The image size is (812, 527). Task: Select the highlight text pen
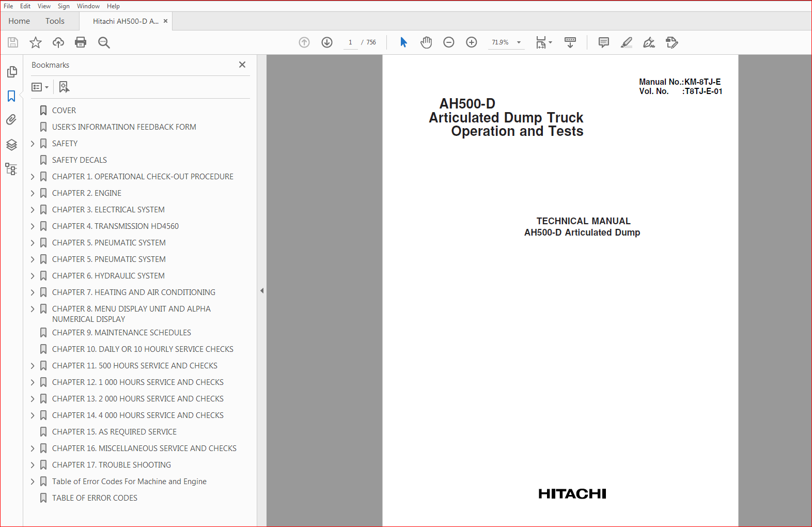627,42
